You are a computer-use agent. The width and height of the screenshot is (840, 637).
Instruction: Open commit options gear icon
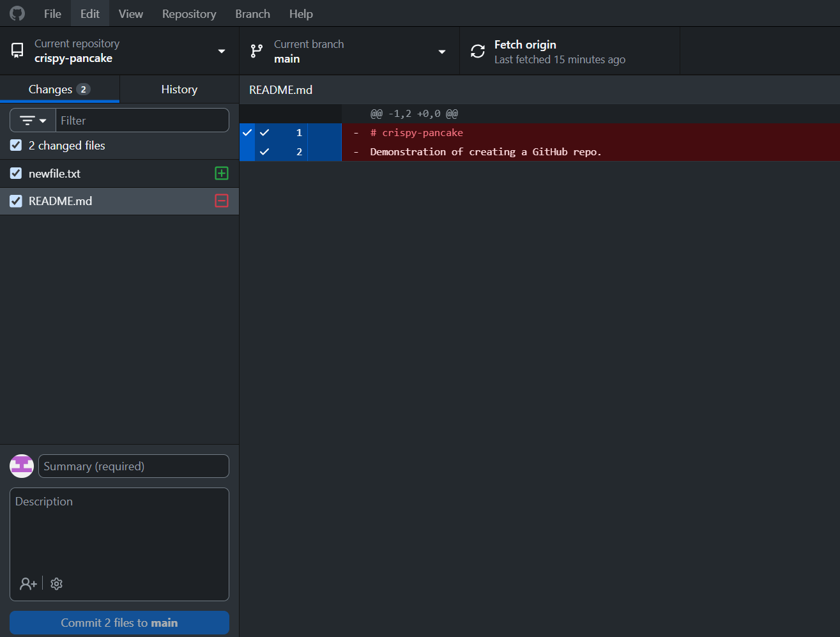[x=56, y=583]
